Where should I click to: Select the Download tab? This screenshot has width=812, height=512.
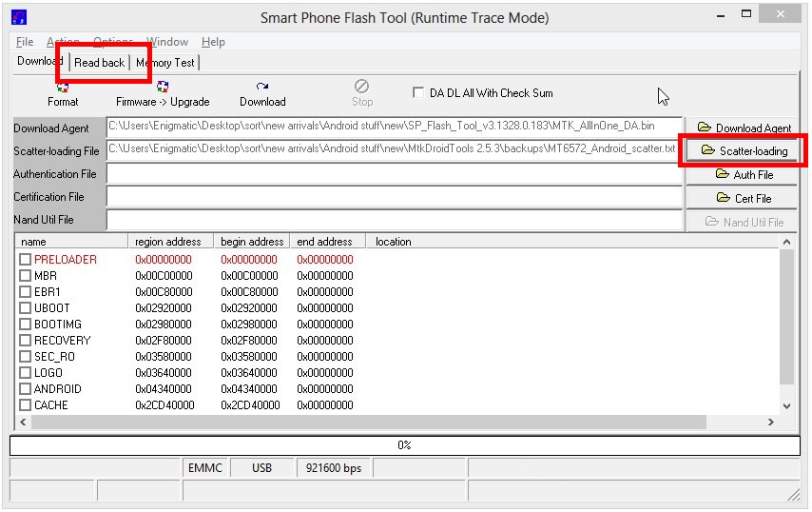[40, 61]
